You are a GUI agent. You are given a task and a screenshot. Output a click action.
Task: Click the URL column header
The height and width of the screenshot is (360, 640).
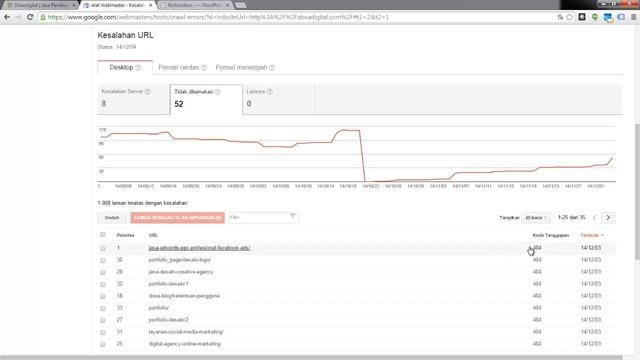153,235
